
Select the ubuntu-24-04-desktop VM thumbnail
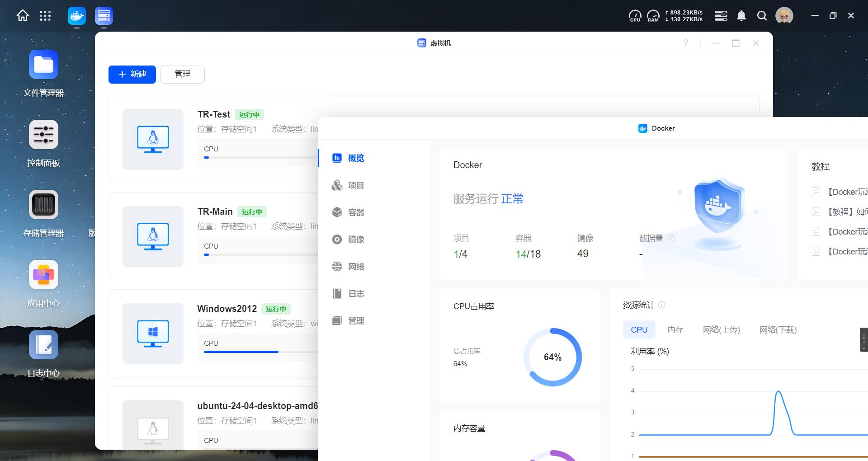click(x=153, y=425)
